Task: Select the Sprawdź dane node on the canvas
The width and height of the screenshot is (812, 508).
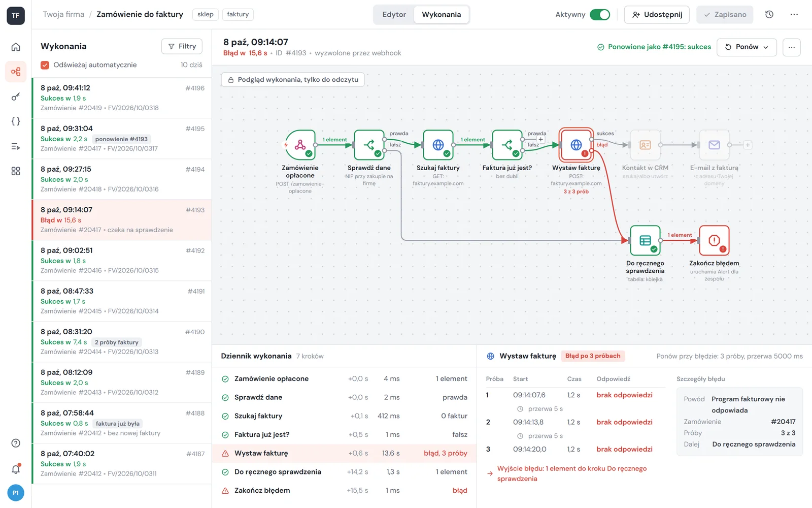Action: (x=369, y=145)
